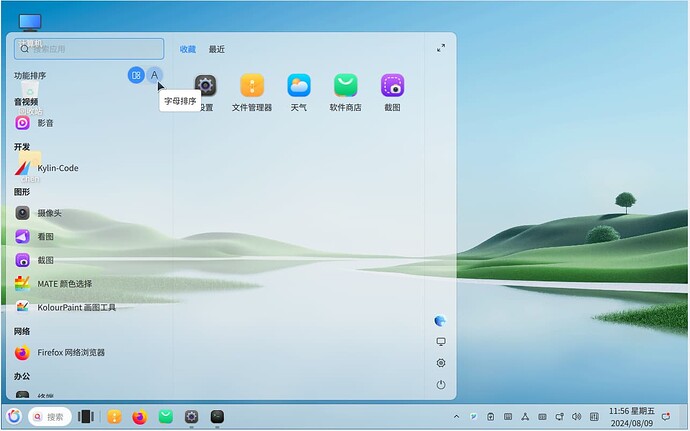Click the power button in the start menu
The width and height of the screenshot is (690, 431).
pos(441,385)
